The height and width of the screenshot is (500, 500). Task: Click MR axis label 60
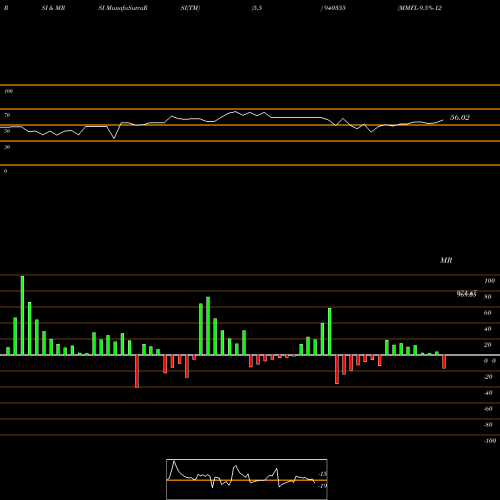click(x=488, y=313)
